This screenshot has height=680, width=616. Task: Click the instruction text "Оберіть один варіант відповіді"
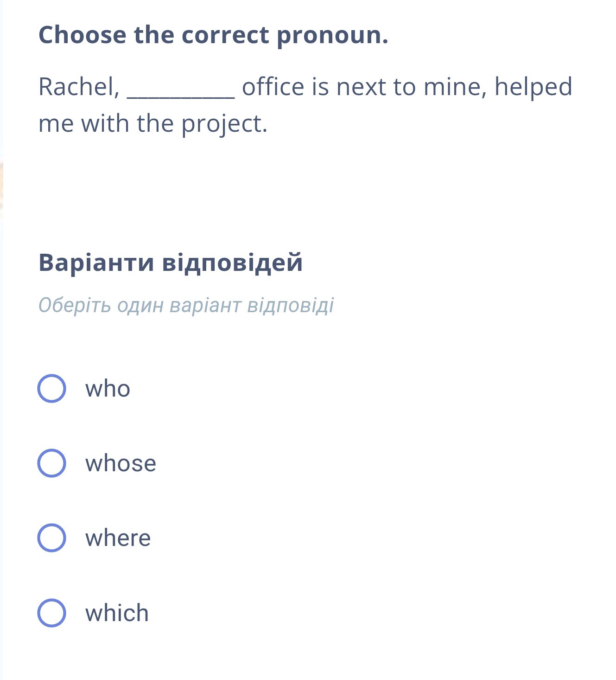click(x=186, y=305)
